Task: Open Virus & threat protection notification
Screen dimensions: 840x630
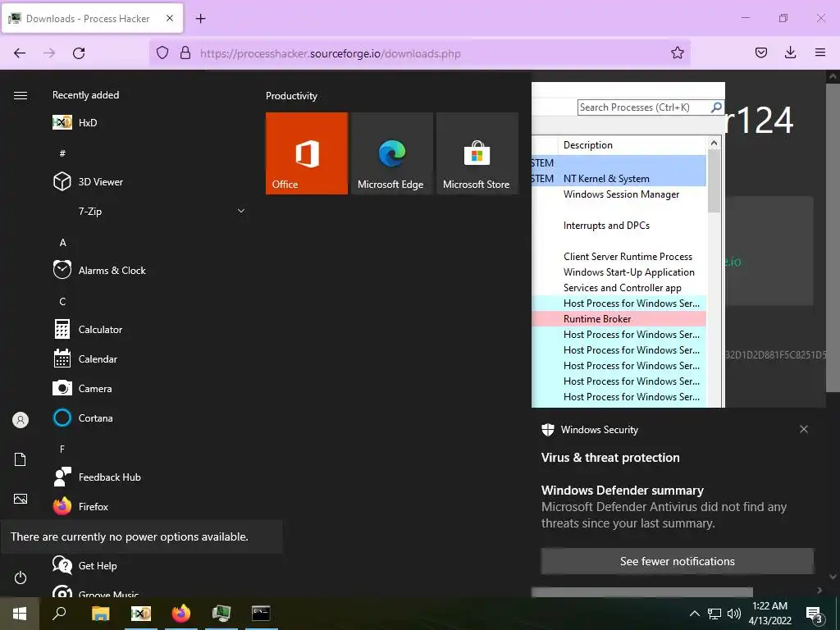Action: tap(610, 458)
